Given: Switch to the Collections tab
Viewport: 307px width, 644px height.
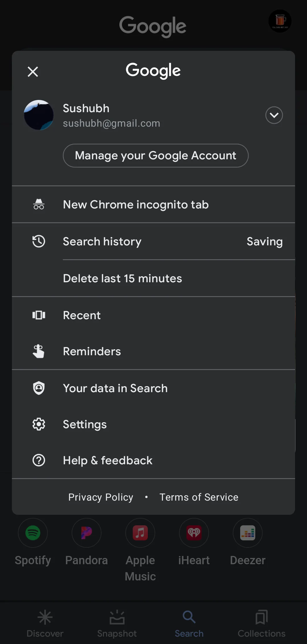Looking at the screenshot, I should click(x=262, y=623).
